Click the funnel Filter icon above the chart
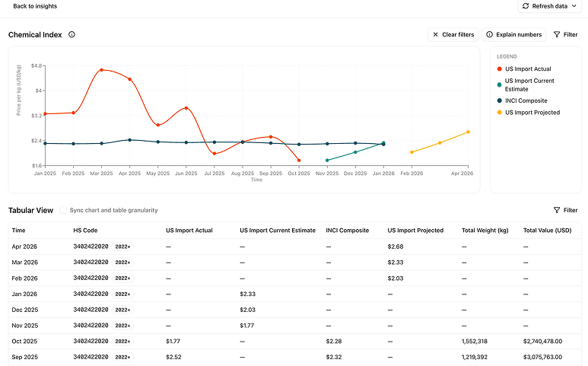The width and height of the screenshot is (588, 366). [557, 34]
